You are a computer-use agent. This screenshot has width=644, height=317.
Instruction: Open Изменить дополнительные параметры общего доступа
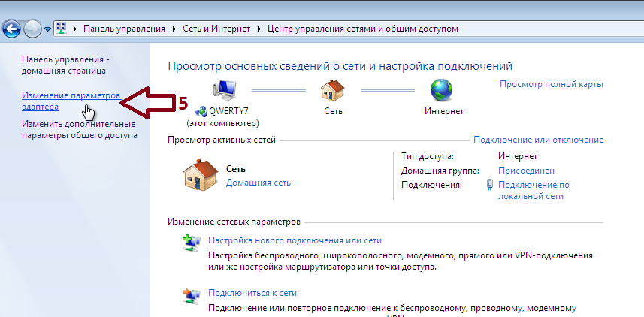point(79,129)
